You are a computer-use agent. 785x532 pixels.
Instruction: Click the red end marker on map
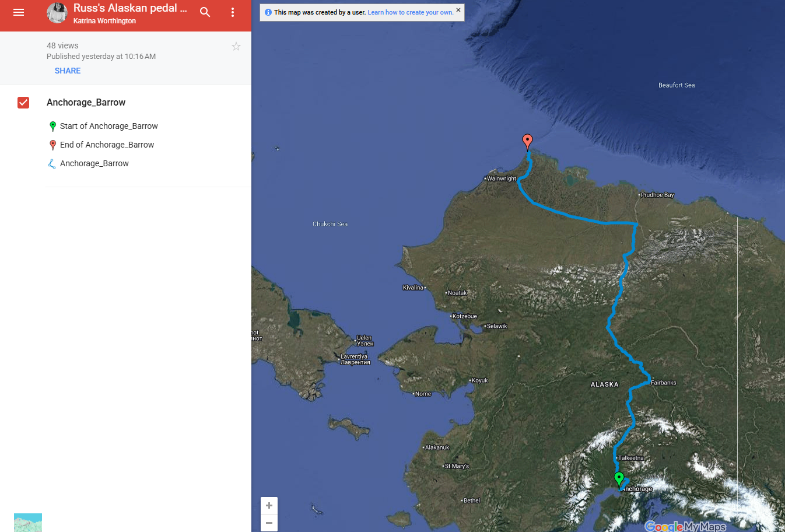(x=527, y=142)
